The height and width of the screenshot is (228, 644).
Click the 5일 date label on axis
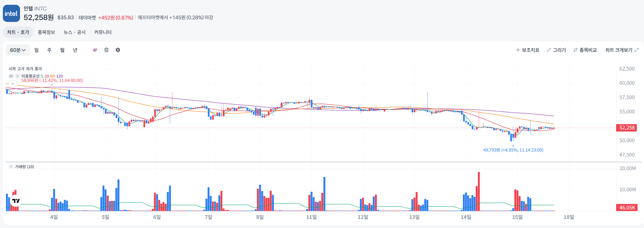pyautogui.click(x=106, y=217)
